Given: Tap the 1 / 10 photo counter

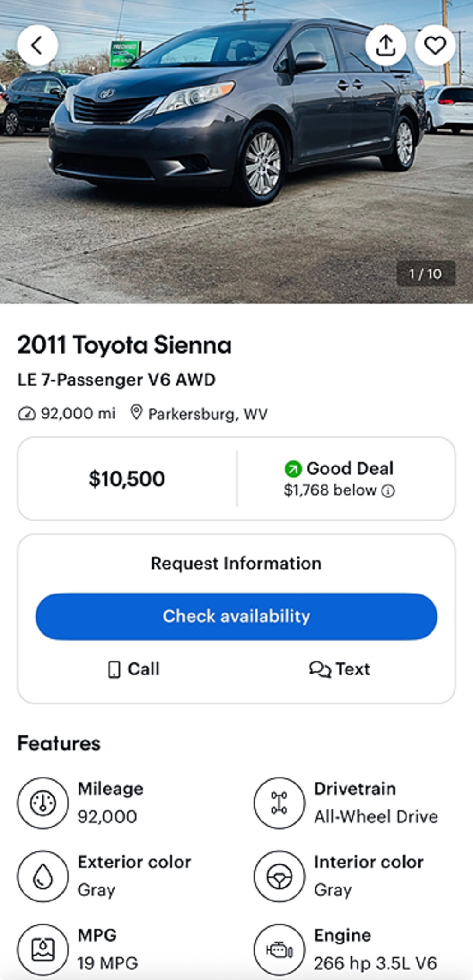Looking at the screenshot, I should click(425, 274).
